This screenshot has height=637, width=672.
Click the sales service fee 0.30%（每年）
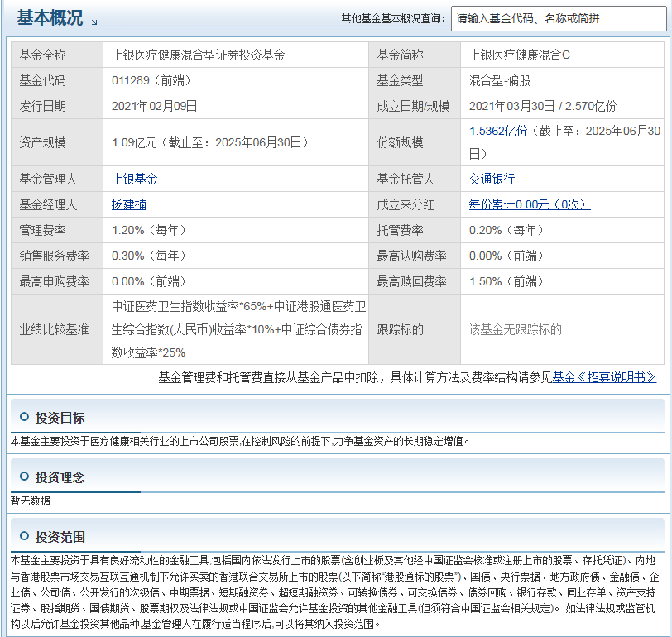coord(149,256)
